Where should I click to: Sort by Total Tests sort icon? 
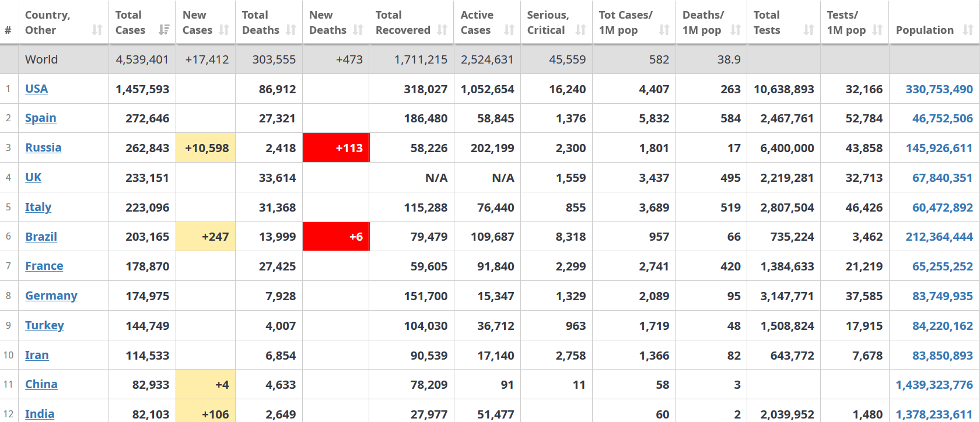808,30
